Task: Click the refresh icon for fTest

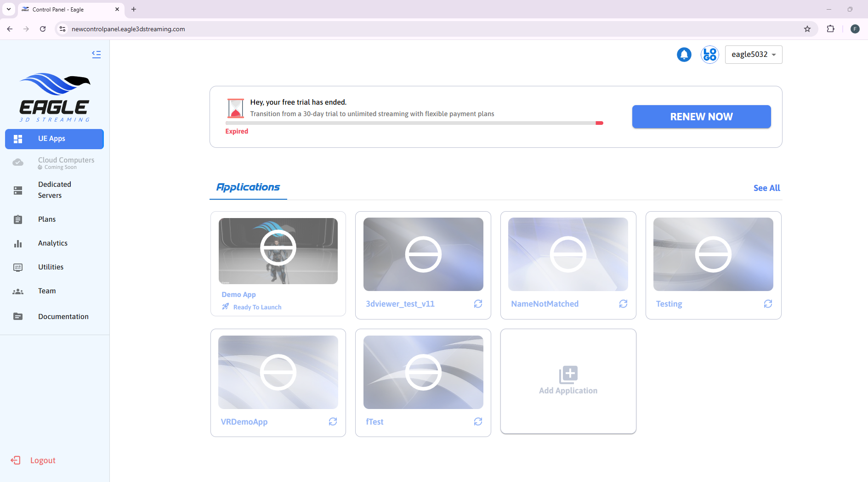Action: point(478,421)
